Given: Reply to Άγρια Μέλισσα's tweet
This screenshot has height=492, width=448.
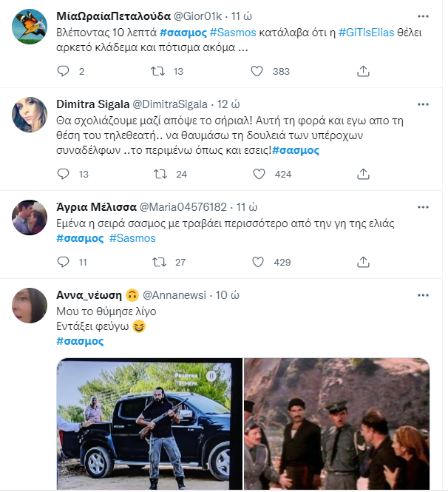Looking at the screenshot, I should 64,262.
